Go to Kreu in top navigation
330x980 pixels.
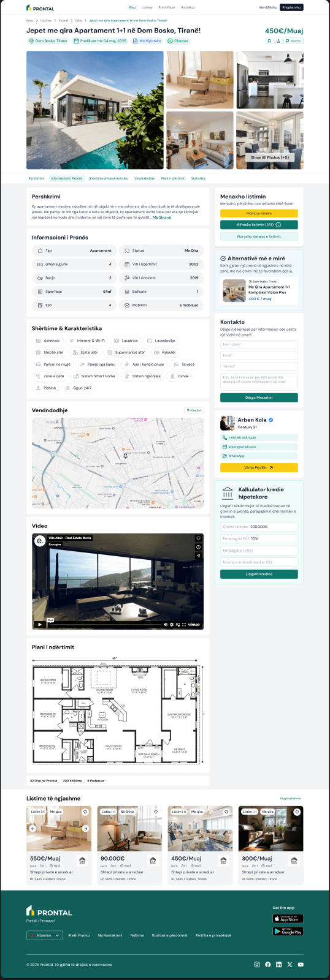pyautogui.click(x=132, y=7)
